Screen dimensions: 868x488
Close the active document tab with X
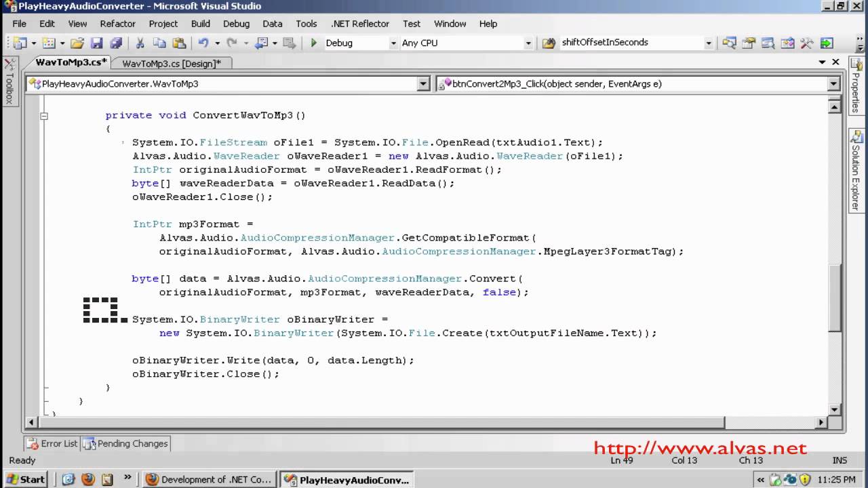[x=835, y=62]
